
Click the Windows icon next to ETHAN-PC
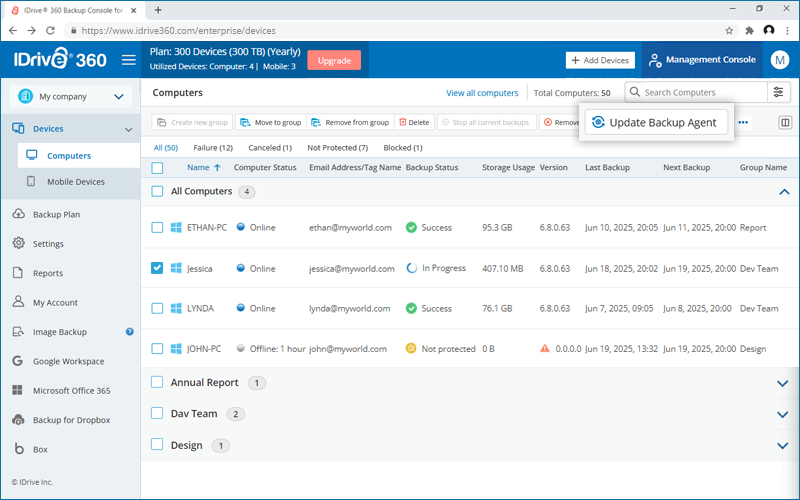point(176,228)
